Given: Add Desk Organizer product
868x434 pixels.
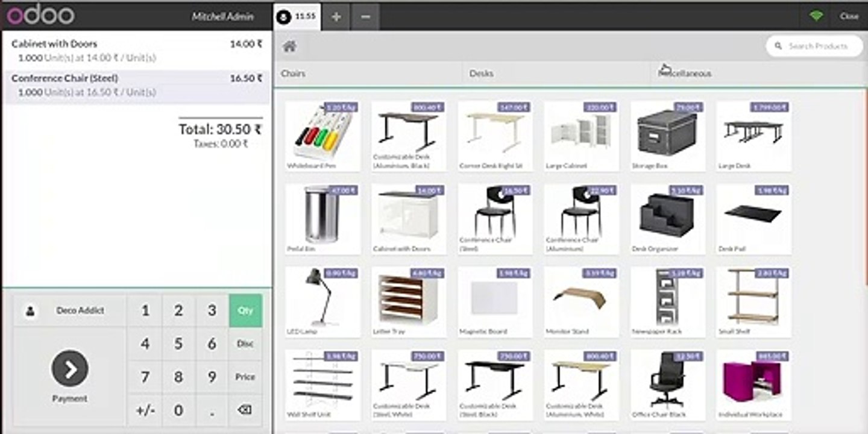Looking at the screenshot, I should [668, 219].
